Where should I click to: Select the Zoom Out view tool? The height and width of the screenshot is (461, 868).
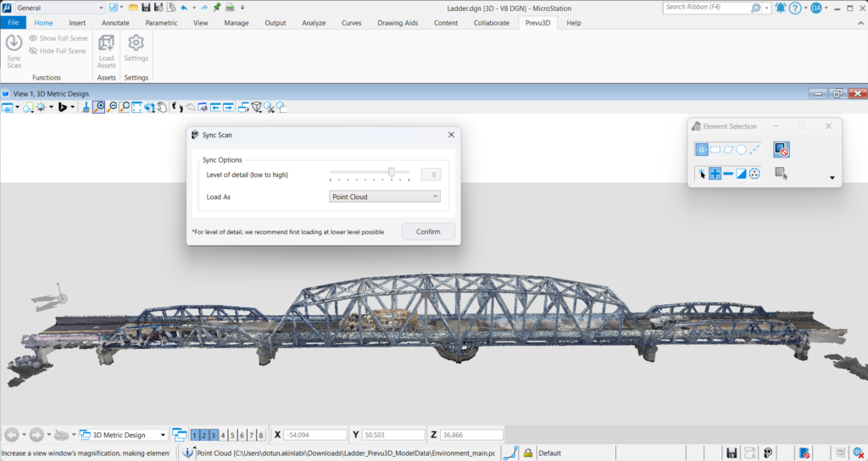pyautogui.click(x=112, y=108)
